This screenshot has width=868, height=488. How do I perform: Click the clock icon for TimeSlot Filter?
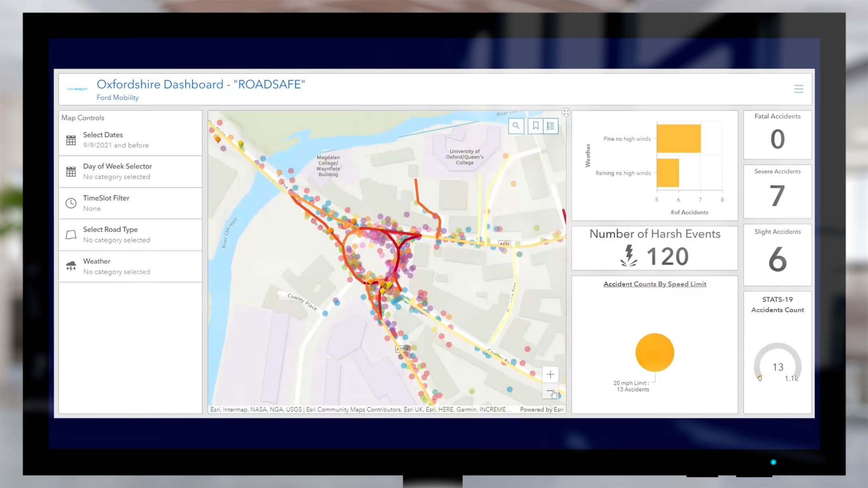tap(71, 202)
